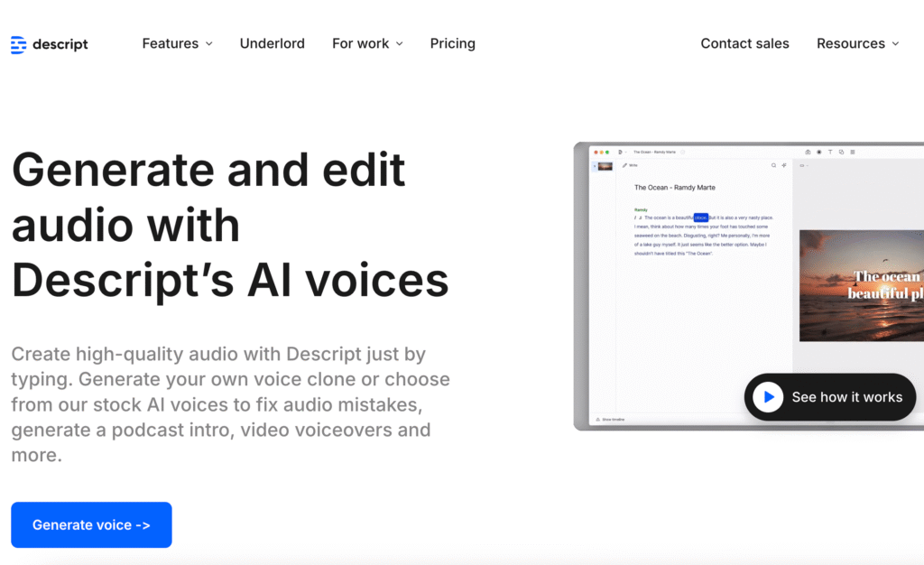Open search in the document editor
The image size is (924, 565).
(773, 165)
